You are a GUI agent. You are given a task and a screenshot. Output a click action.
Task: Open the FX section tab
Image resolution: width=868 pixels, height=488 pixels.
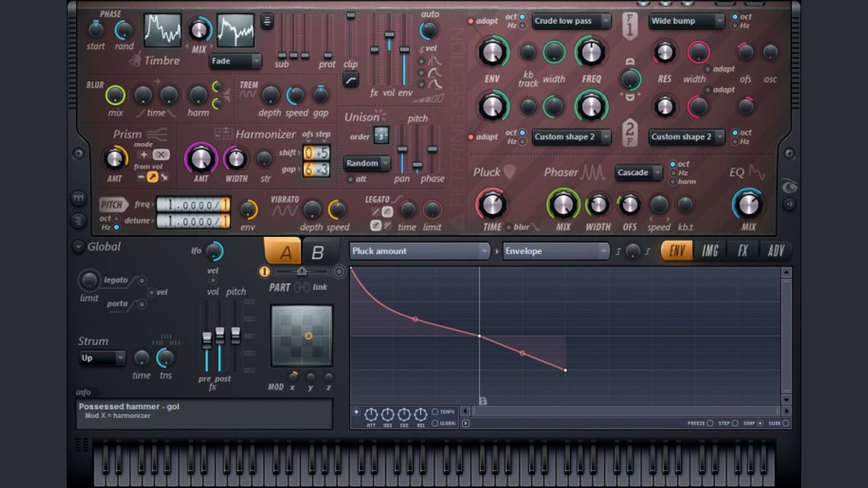[742, 251]
